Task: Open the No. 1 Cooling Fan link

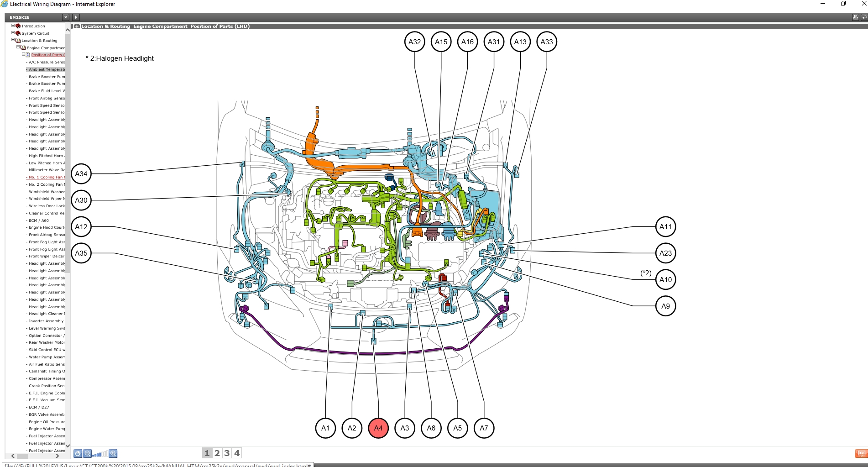Action: 47,177
